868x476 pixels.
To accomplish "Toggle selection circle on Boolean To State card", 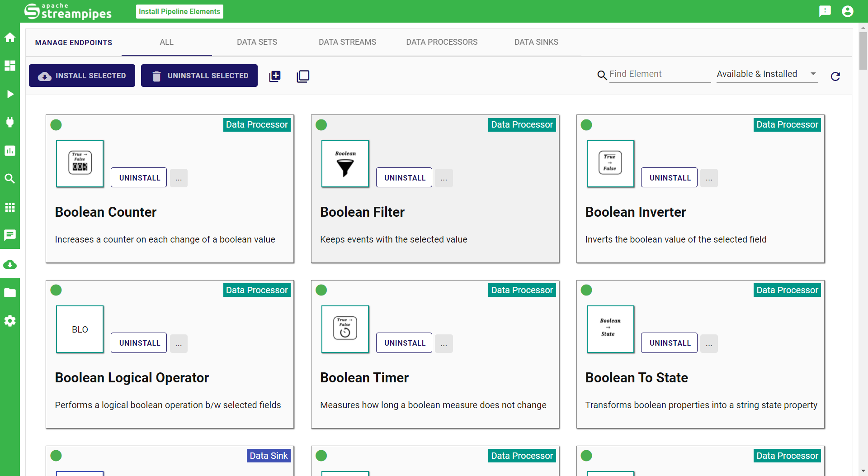I will tap(586, 290).
